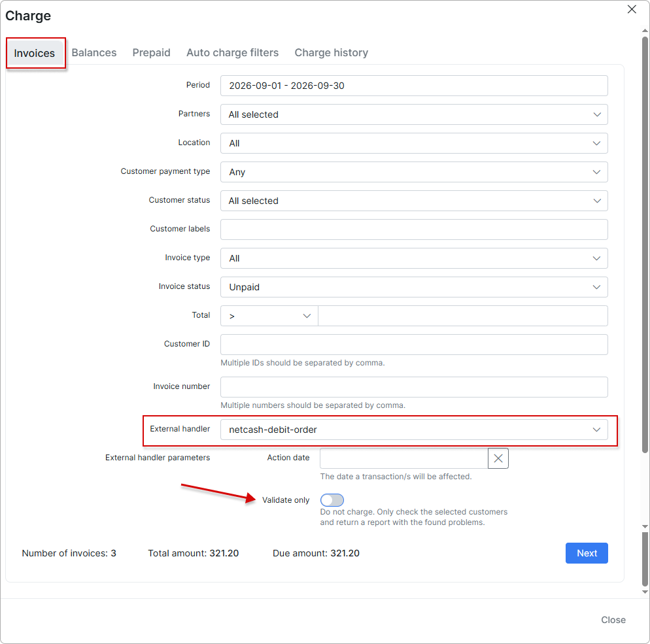Open the Invoice type dropdown

click(x=414, y=258)
